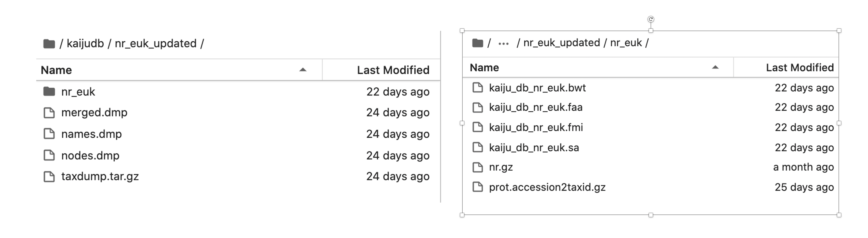This screenshot has height=238, width=868.
Task: Click the file icon beside kaiju_db_nr_euk.bwt
Action: tap(478, 88)
